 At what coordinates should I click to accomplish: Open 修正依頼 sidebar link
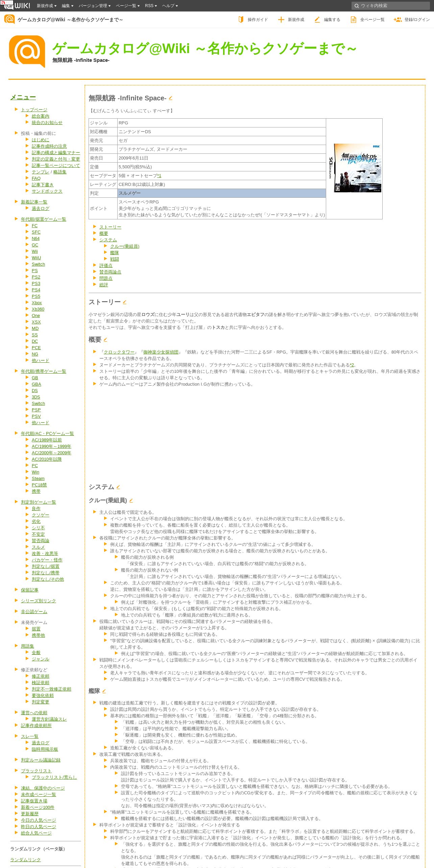click(41, 676)
